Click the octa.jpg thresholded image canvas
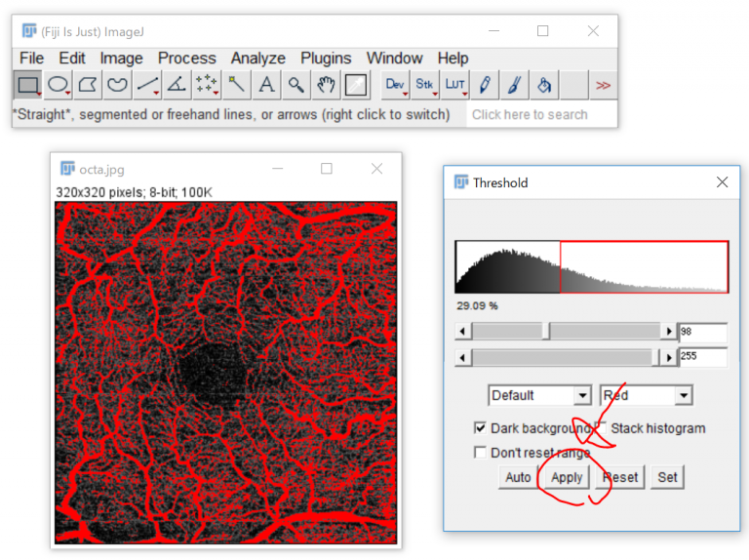Image resolution: width=749 pixels, height=560 pixels. [225, 373]
